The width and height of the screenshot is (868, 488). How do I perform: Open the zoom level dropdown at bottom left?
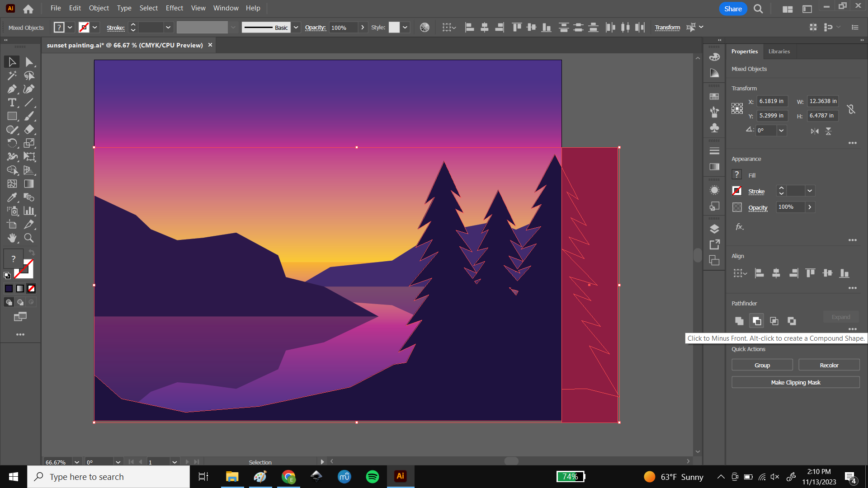pos(76,462)
